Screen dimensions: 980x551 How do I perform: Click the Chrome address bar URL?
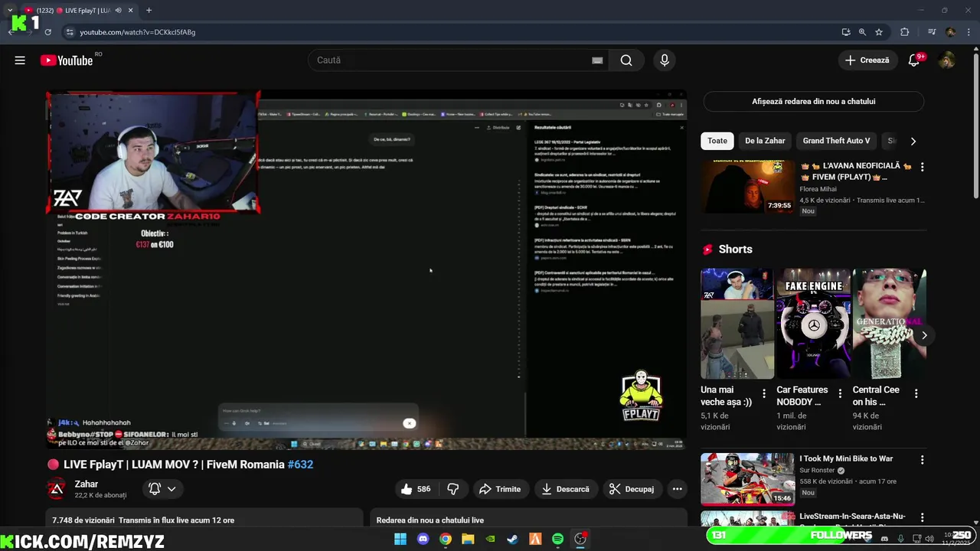coord(138,32)
